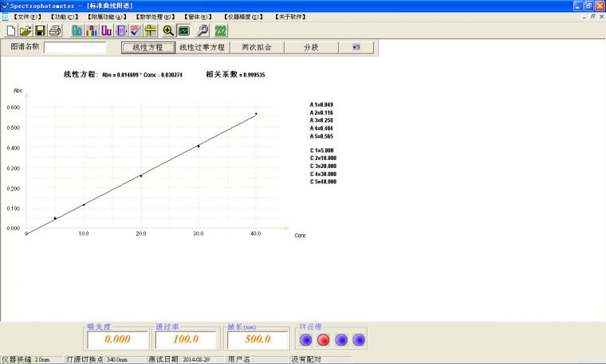Select the red sample cell indicator
Image resolution: width=606 pixels, height=364 pixels.
tap(324, 340)
